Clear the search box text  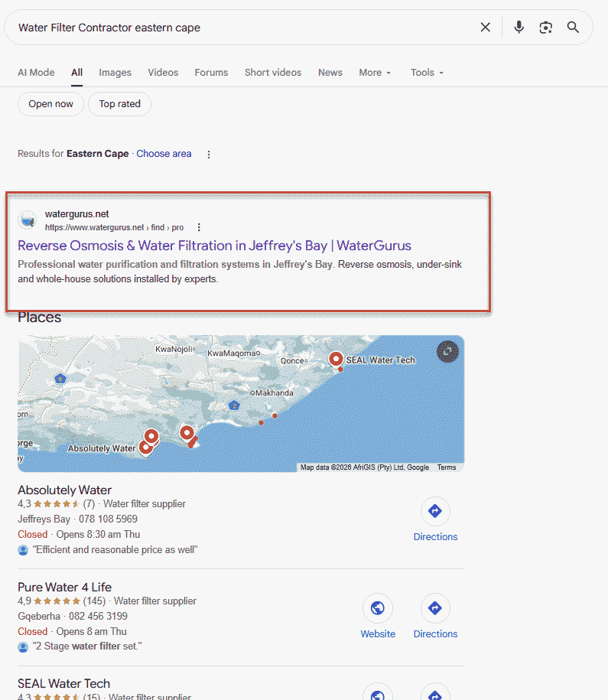coord(485,28)
